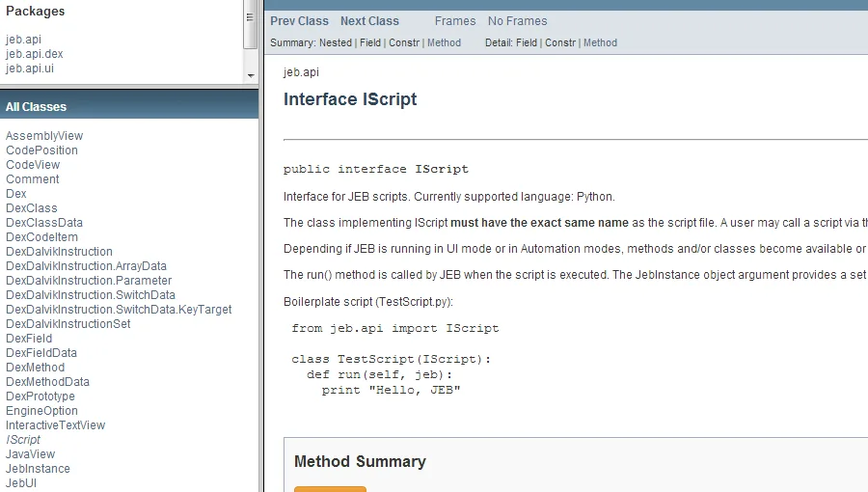This screenshot has height=492, width=868.
Task: Jump to Method summary link
Action: tap(444, 42)
